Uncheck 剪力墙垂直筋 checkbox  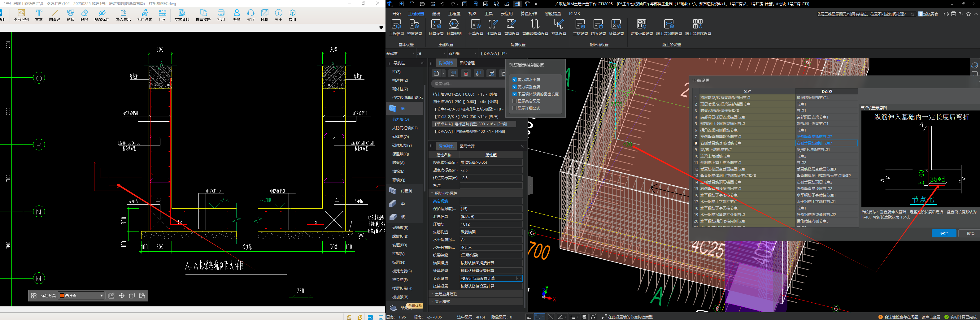click(x=514, y=87)
